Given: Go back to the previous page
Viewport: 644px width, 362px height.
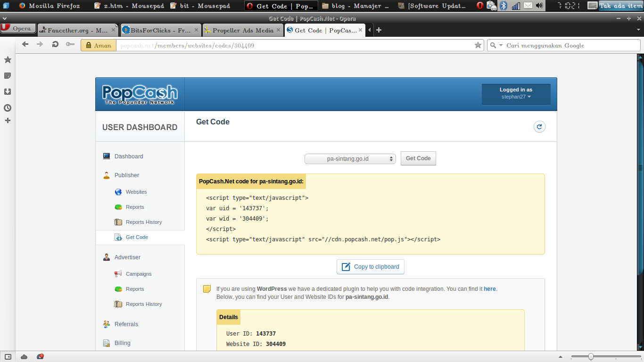Looking at the screenshot, I should coord(25,44).
